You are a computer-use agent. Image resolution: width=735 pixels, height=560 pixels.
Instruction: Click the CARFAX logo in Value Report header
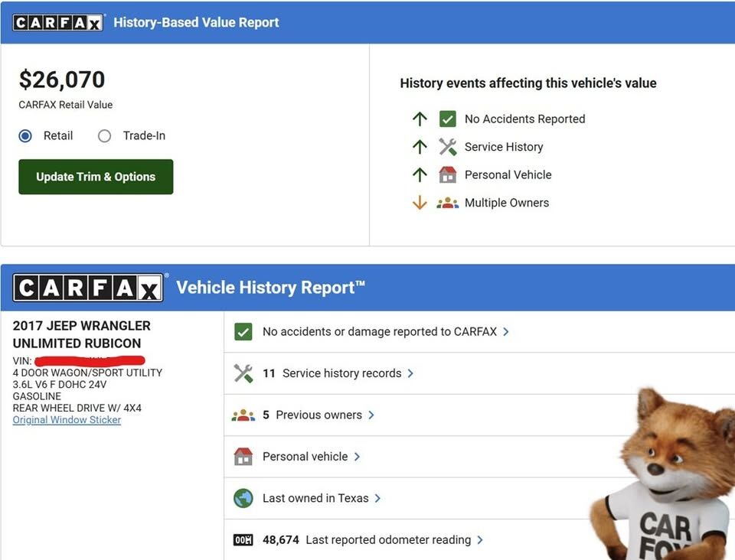58,22
